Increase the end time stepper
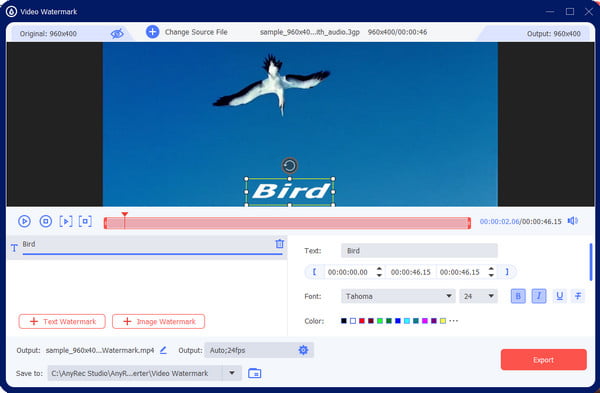This screenshot has width=600, height=393. 491,269
